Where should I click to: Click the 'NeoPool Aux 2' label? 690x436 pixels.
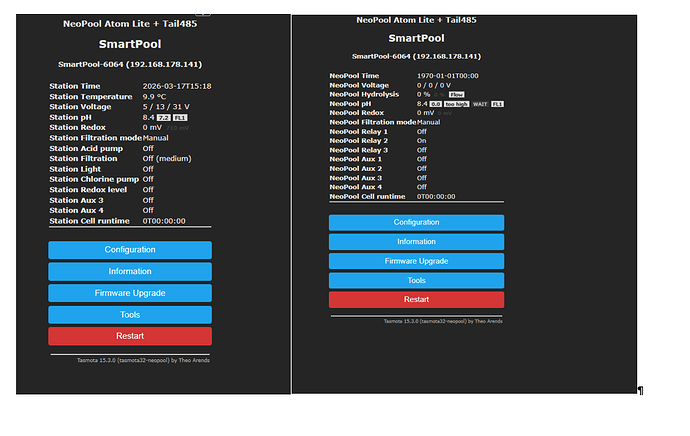(x=356, y=169)
